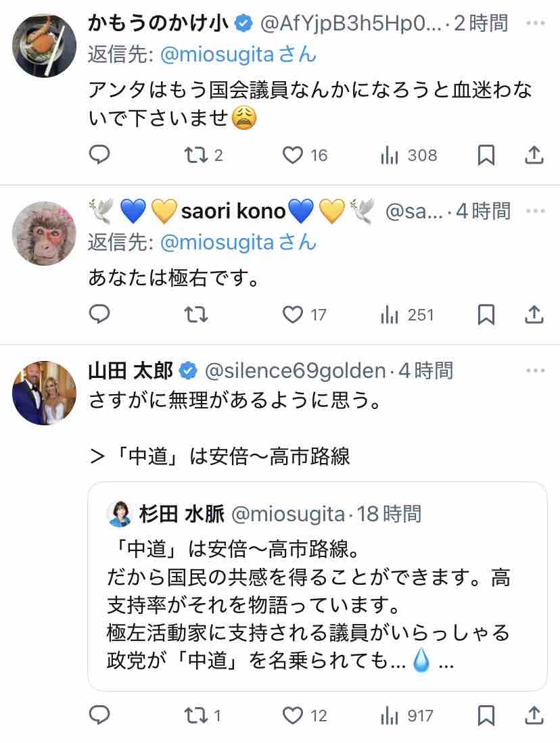Viewport: 560px width, 743px height.
Task: Retweet saori kono's post
Action: tap(195, 314)
